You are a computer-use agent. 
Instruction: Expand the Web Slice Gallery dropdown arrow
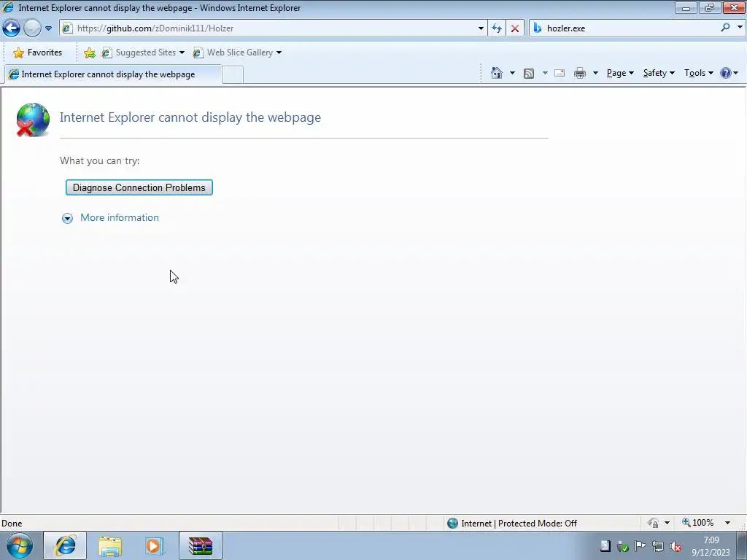[x=279, y=52]
